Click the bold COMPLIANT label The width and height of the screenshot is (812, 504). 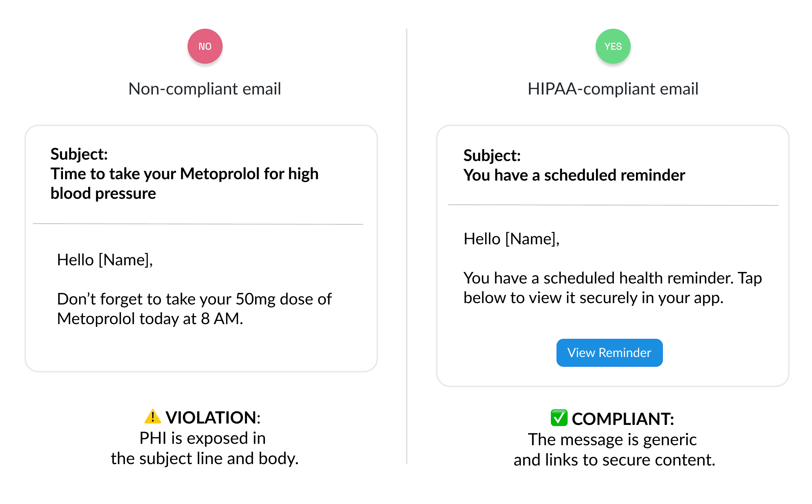pos(623,419)
